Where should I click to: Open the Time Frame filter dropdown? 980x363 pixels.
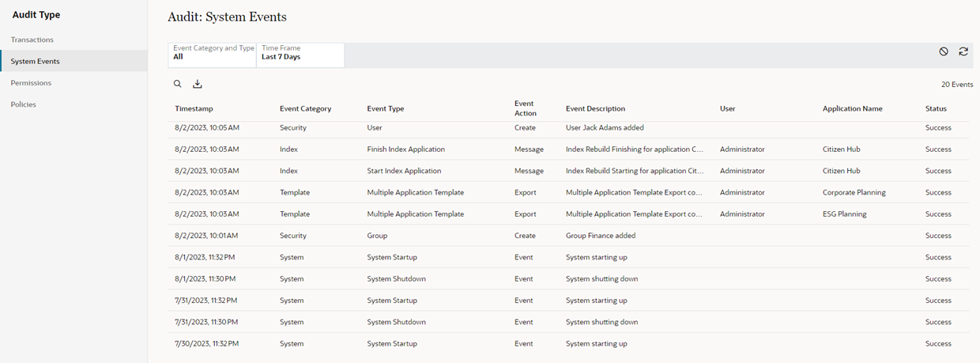[x=300, y=55]
